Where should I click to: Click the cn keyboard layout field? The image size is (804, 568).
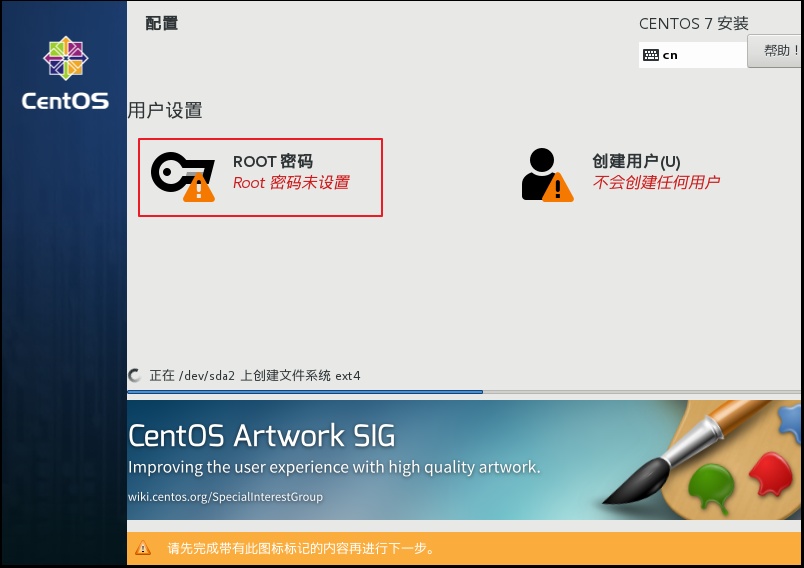pos(693,55)
